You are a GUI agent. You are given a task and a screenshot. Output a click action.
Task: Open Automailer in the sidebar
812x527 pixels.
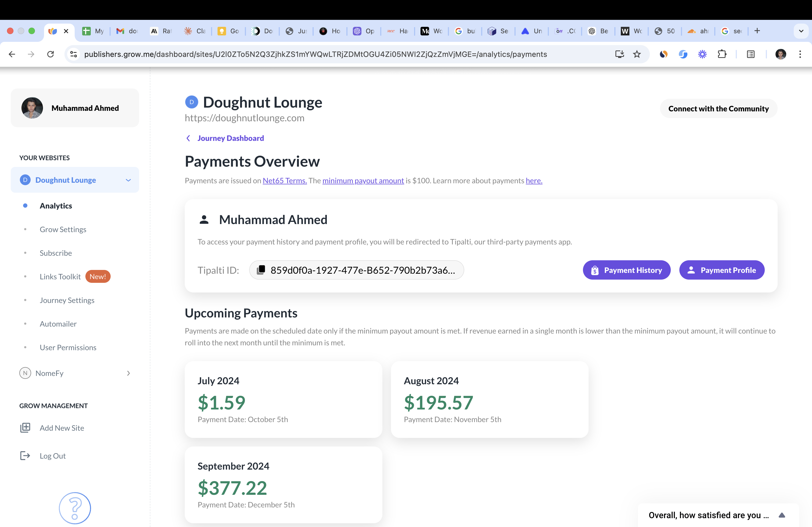pyautogui.click(x=58, y=324)
